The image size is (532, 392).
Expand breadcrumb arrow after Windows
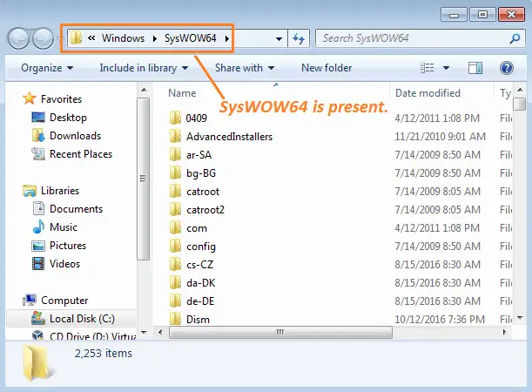tap(155, 38)
